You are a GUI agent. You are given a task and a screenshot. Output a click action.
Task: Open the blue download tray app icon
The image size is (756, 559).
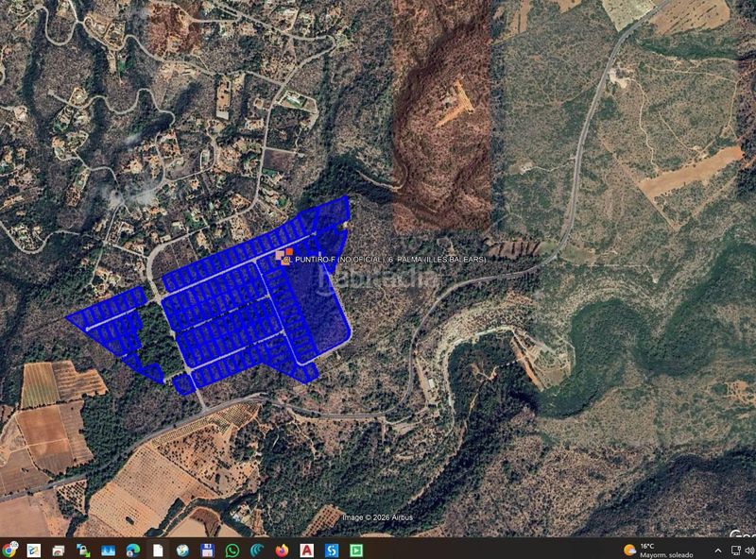108,550
